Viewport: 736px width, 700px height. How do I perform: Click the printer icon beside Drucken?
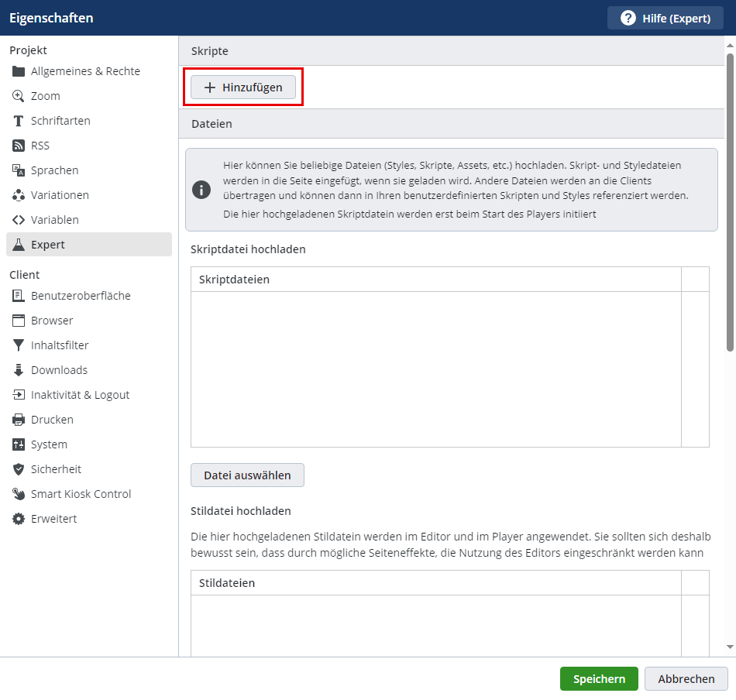(19, 420)
